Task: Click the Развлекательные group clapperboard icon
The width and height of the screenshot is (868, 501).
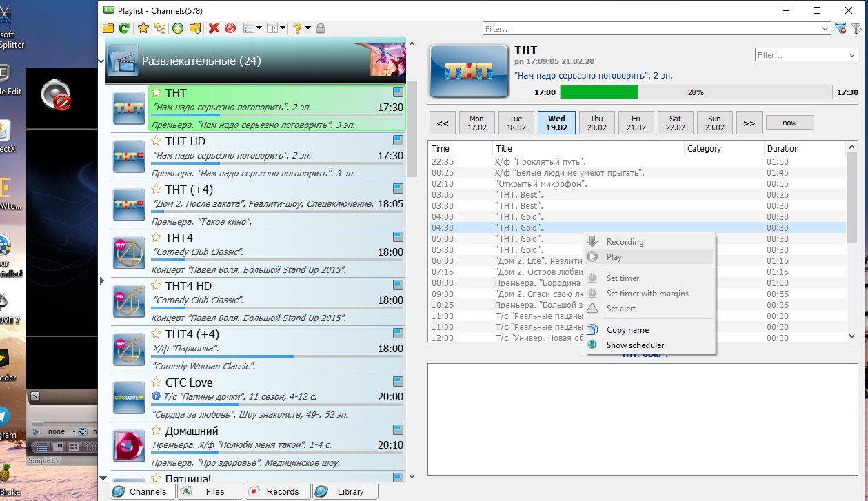Action: (123, 61)
